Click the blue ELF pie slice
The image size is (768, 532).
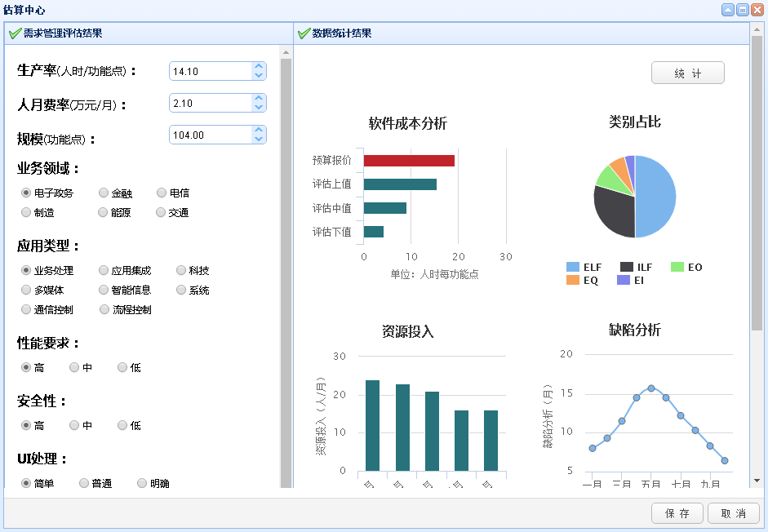pyautogui.click(x=656, y=197)
